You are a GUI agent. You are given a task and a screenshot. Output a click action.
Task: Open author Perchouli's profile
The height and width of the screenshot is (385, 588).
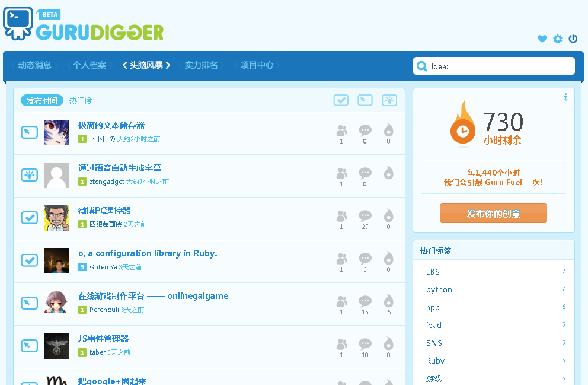104,310
